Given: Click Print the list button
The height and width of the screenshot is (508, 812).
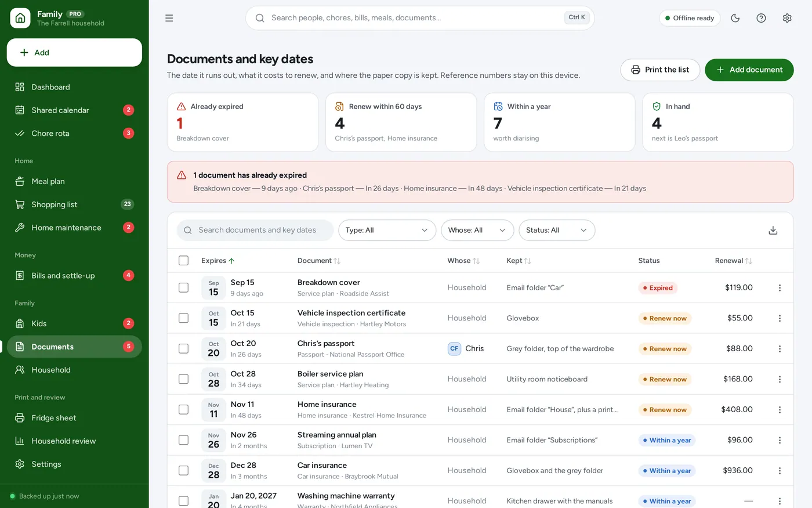Looking at the screenshot, I should pos(660,70).
